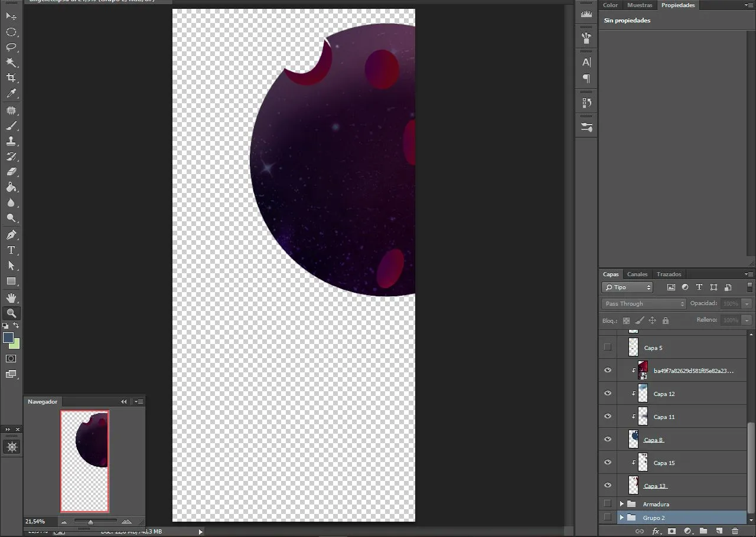Expand the Armadura group folder
The height and width of the screenshot is (537, 756).
point(621,504)
